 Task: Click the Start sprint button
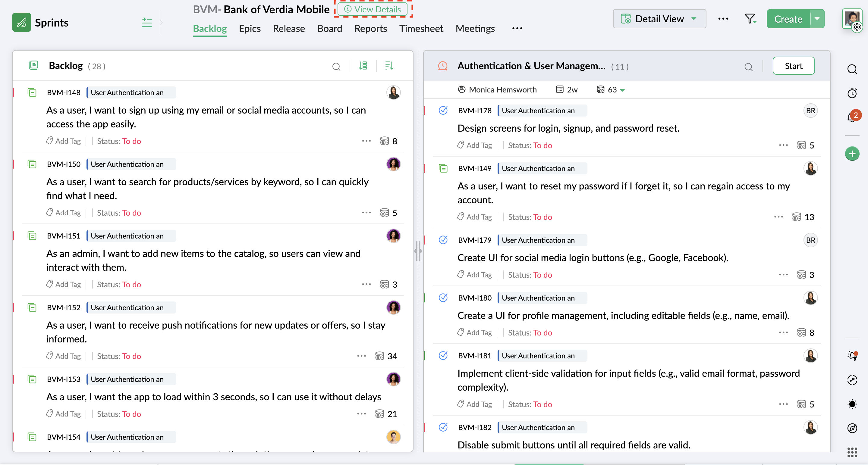(x=793, y=66)
